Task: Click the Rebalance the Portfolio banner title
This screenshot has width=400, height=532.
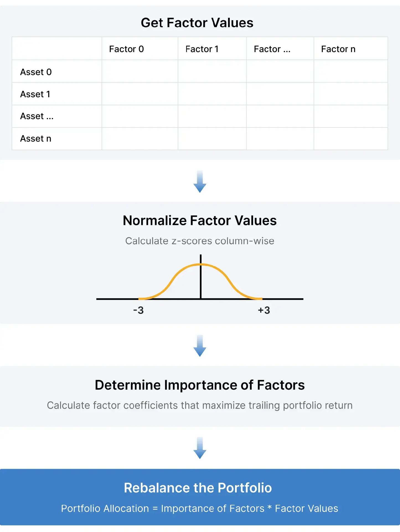Action: tap(198, 488)
